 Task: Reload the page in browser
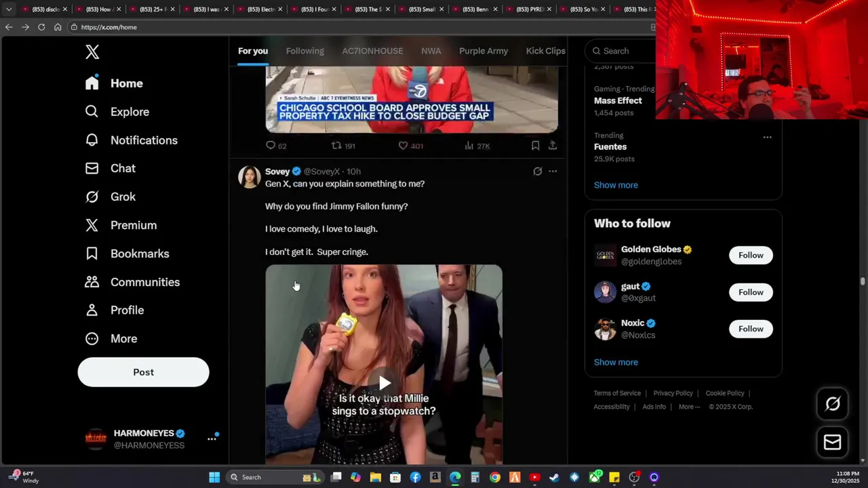[x=41, y=27]
